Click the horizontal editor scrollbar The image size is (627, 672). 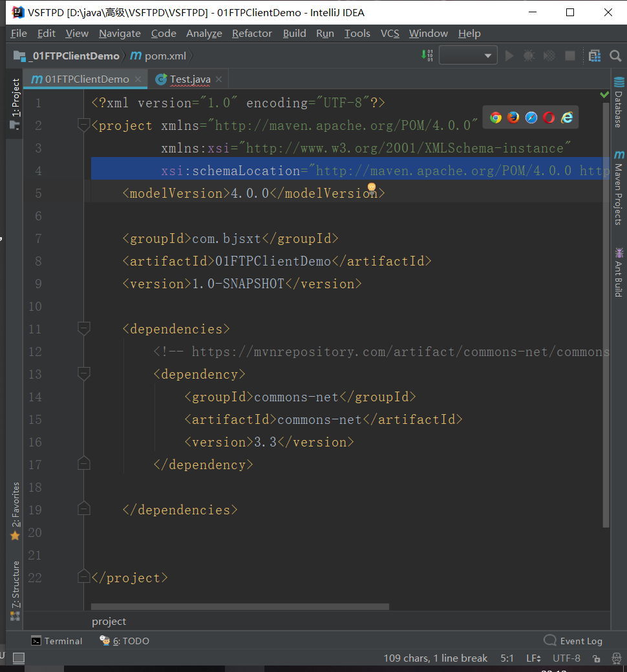coord(240,607)
